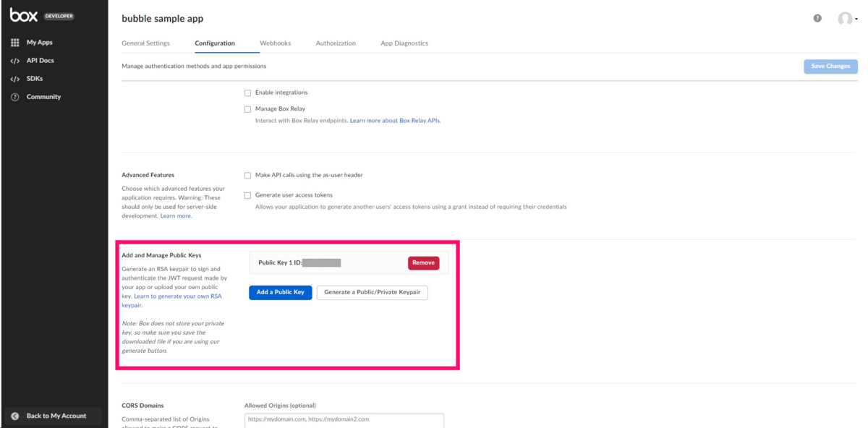Enable as-user header API calls
The height and width of the screenshot is (428, 868).
(247, 176)
